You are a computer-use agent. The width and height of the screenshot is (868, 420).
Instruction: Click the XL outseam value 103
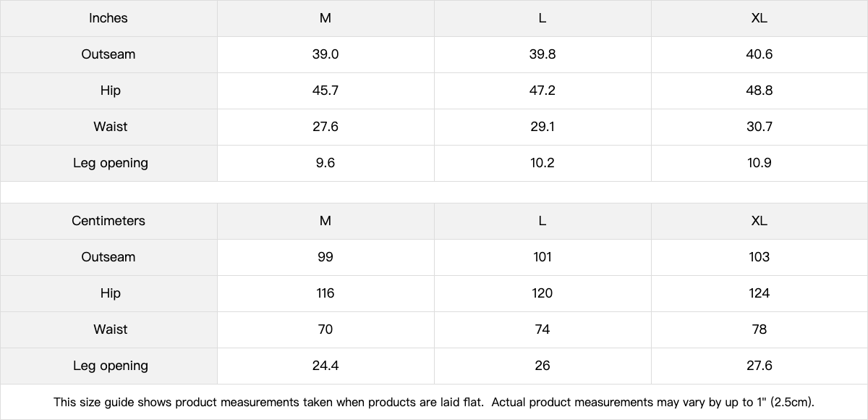759,257
